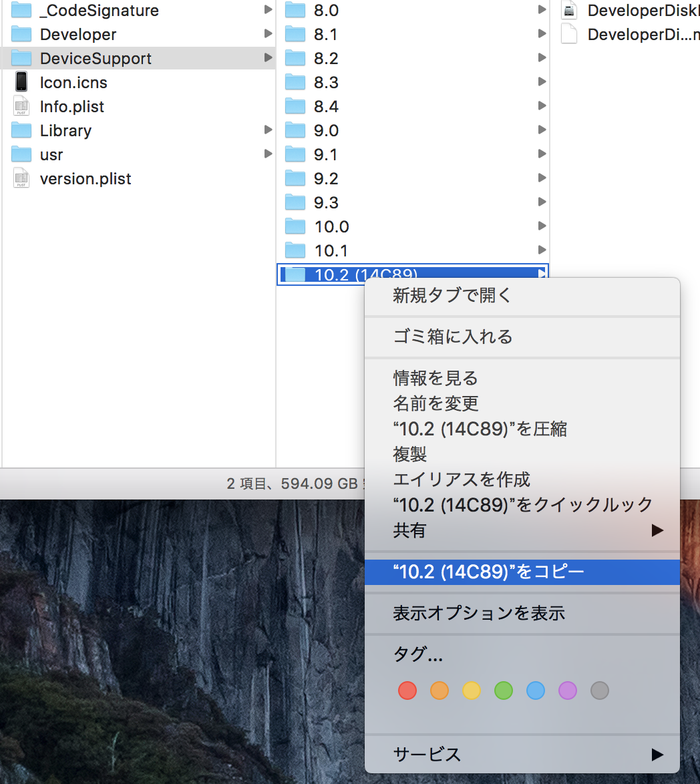Select the DeveloperDiskImage disk image icon
700x784 pixels.
(569, 11)
